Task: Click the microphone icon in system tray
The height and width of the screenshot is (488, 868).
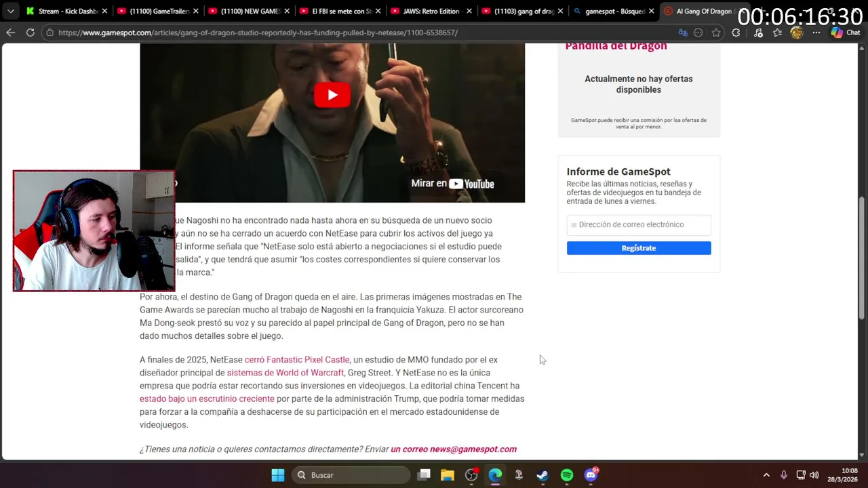Action: [784, 475]
